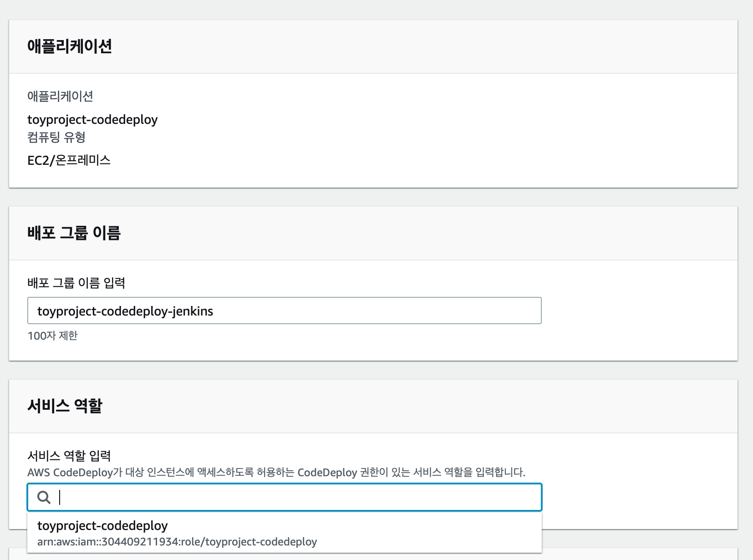Click the 애플리케이션 section heading
The height and width of the screenshot is (560, 753).
pyautogui.click(x=70, y=46)
